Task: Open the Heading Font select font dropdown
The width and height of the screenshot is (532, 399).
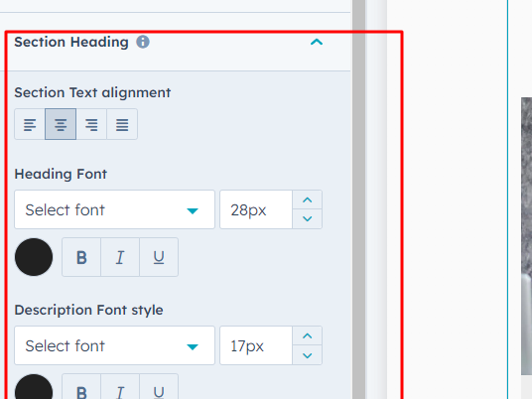Action: [115, 209]
